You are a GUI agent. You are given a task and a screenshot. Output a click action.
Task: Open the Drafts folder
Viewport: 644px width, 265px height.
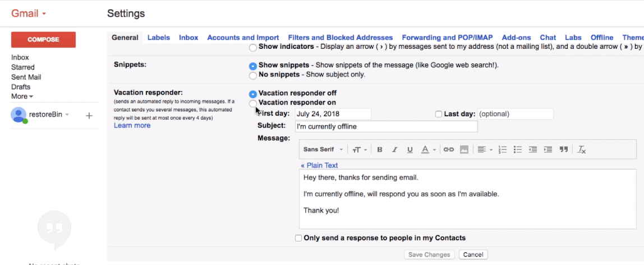click(21, 87)
